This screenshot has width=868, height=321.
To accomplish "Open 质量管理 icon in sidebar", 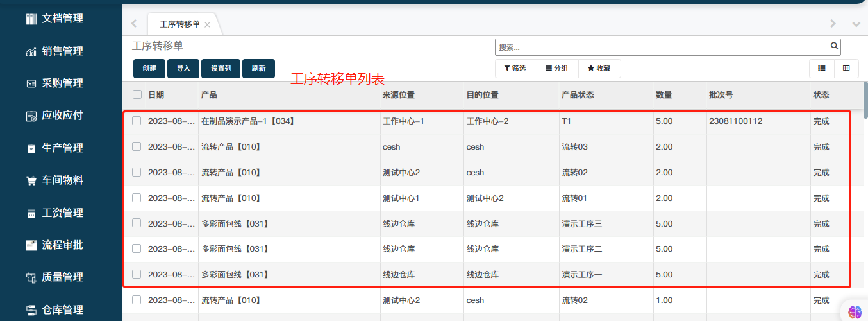I will [x=31, y=277].
